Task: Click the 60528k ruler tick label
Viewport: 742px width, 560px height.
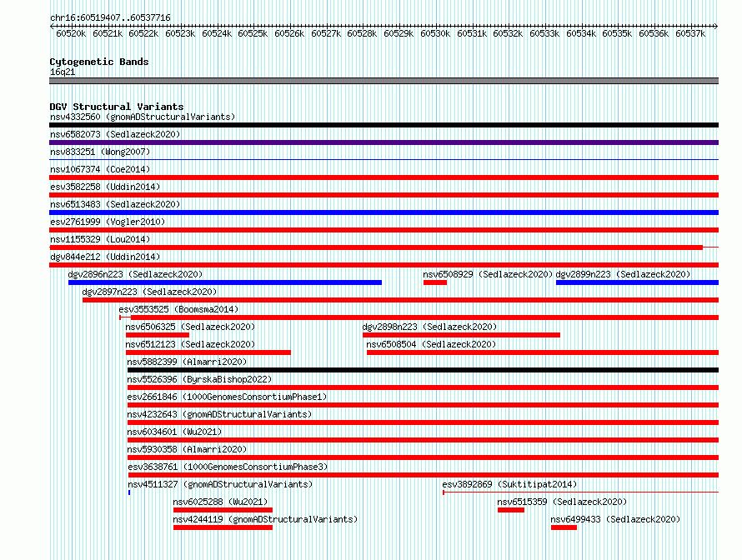Action: point(362,33)
